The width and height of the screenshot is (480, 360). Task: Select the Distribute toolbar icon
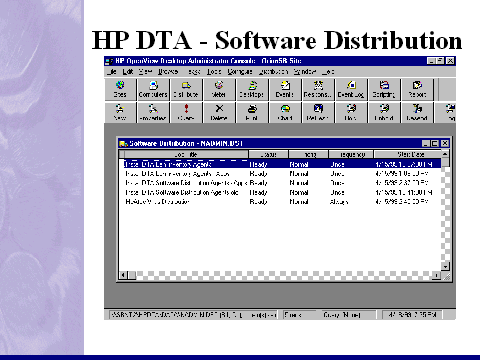186,89
